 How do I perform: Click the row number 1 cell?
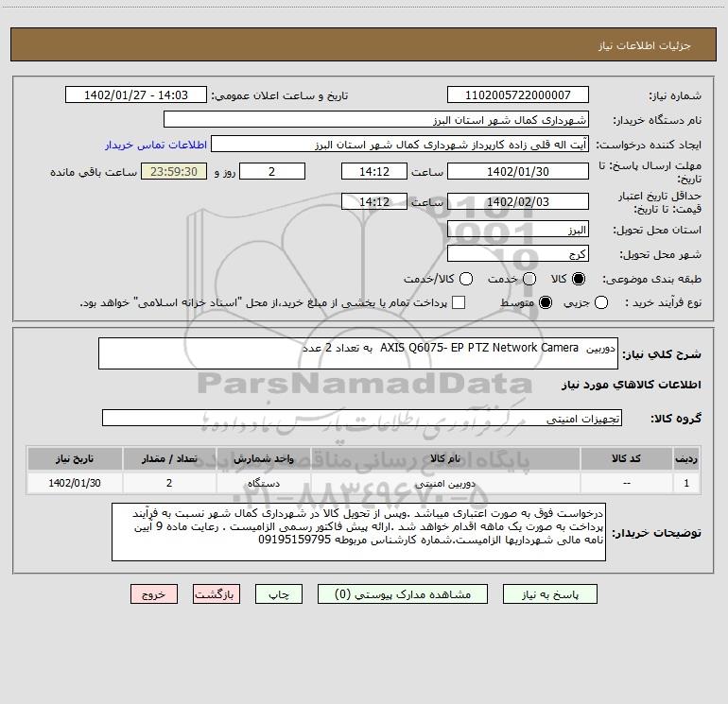pyautogui.click(x=686, y=483)
